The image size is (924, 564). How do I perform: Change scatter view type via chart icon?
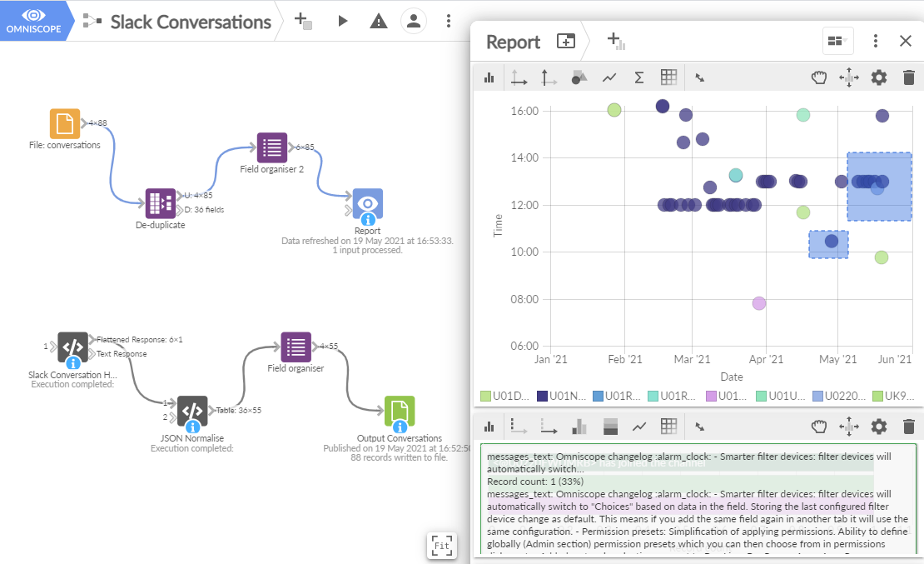(489, 77)
